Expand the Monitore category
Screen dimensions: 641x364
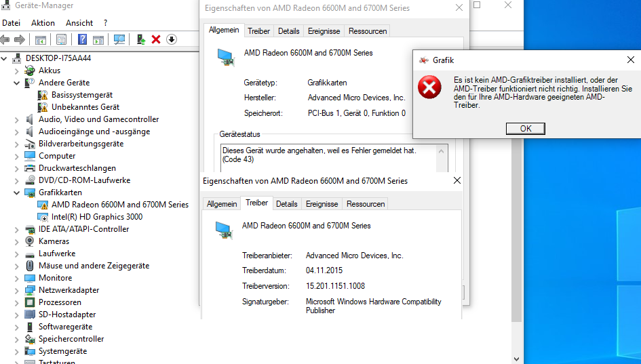17,278
